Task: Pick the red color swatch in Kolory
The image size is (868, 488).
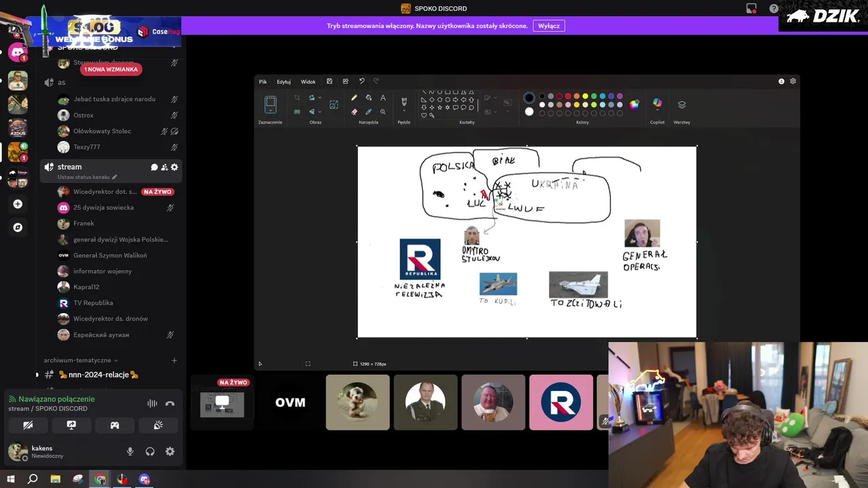Action: pos(568,96)
